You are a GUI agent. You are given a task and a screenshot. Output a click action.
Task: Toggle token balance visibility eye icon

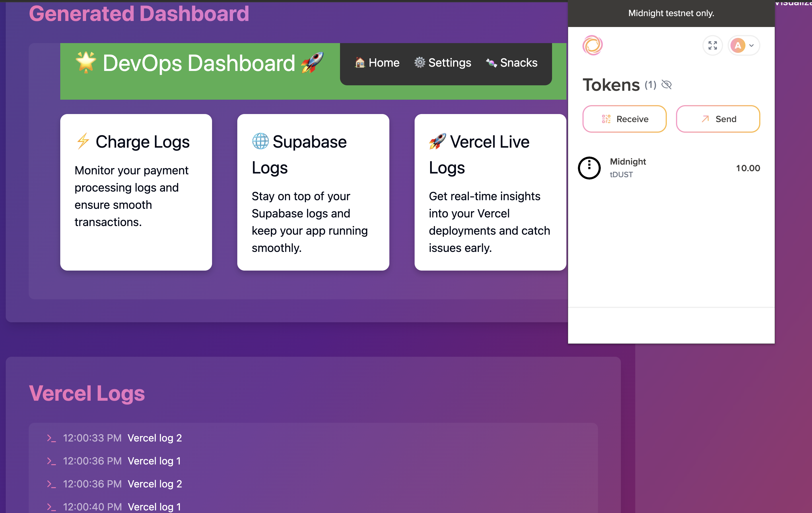click(666, 85)
